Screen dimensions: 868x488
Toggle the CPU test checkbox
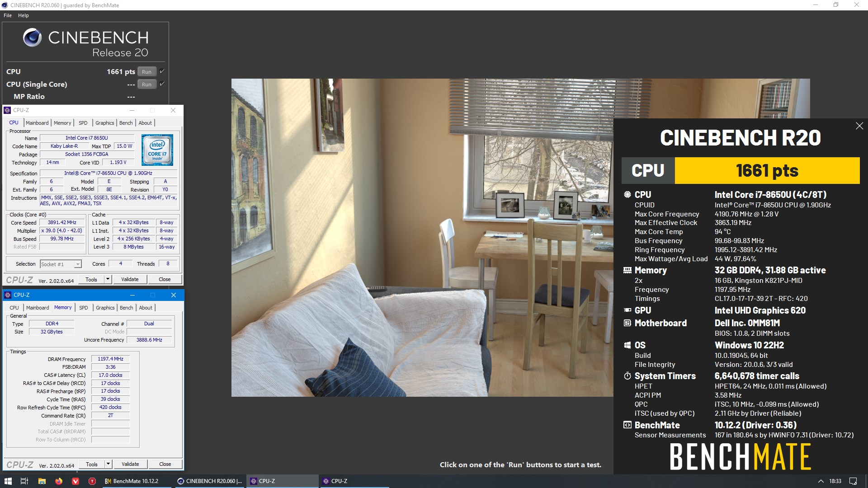point(162,71)
